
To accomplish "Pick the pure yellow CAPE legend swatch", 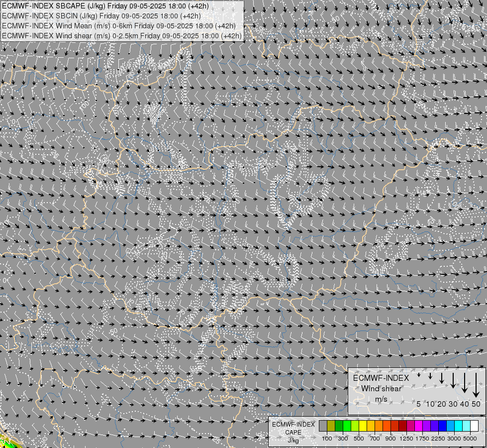I will coord(363,426).
